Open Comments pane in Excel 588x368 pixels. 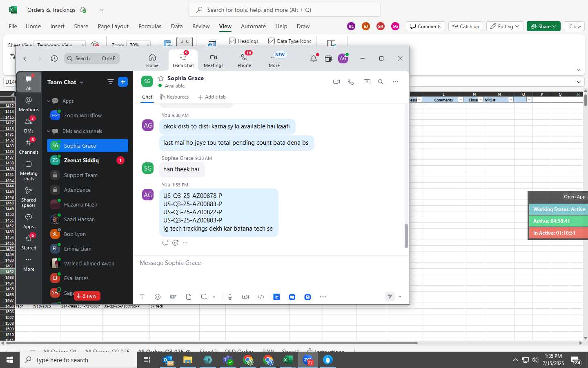point(425,26)
